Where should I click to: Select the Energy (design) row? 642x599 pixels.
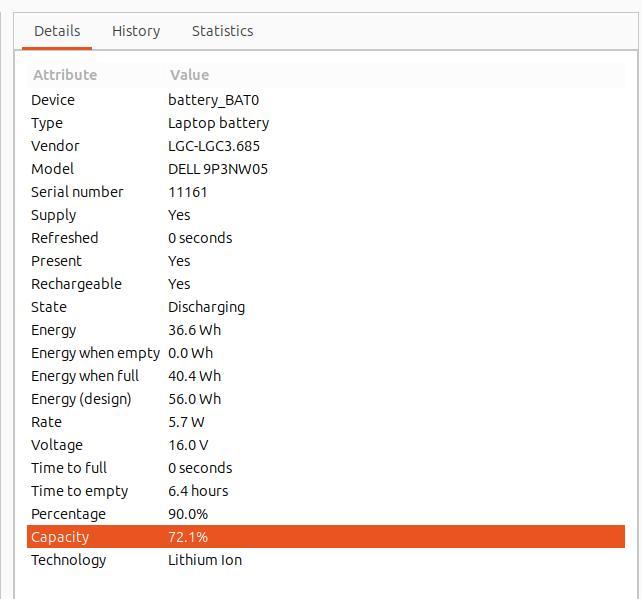(326, 399)
